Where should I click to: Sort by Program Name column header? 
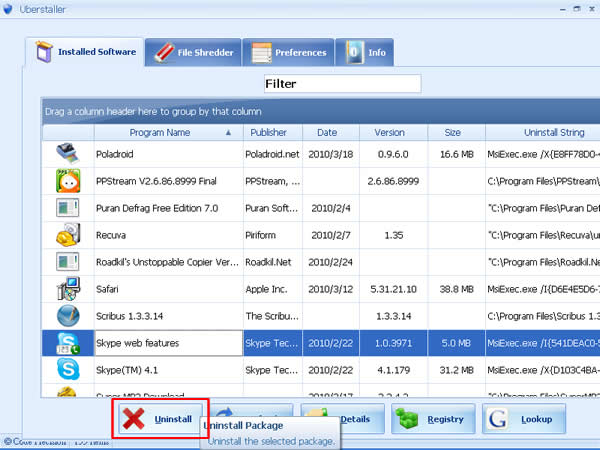coord(169,132)
